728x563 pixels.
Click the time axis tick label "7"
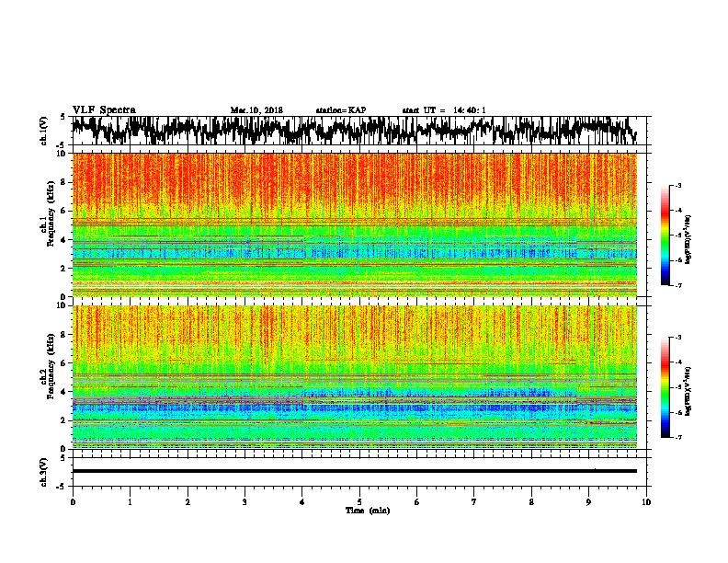click(x=474, y=502)
